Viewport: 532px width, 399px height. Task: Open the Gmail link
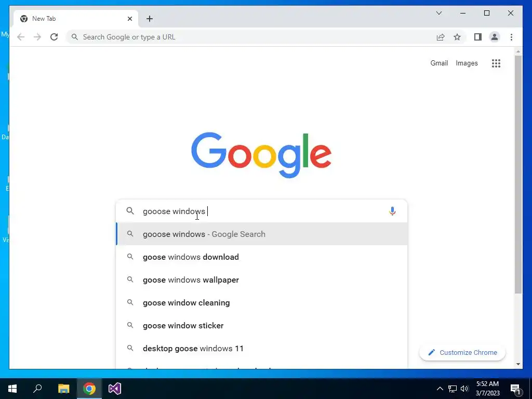[x=439, y=63]
